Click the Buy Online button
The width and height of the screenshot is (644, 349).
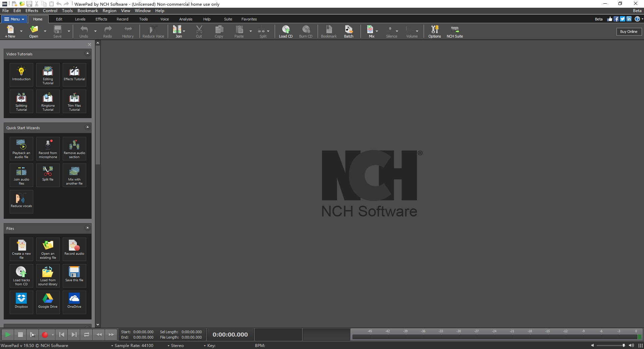pyautogui.click(x=629, y=32)
